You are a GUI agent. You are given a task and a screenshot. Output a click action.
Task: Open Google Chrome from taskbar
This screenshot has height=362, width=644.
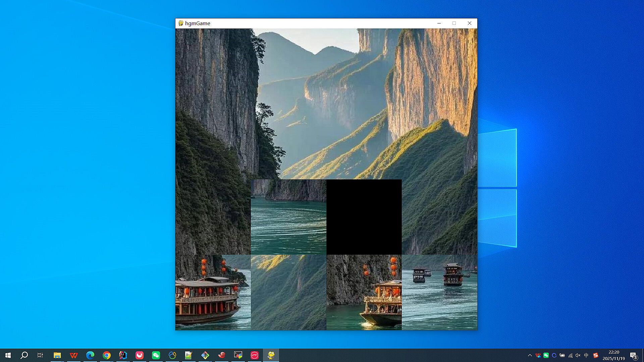click(x=107, y=355)
